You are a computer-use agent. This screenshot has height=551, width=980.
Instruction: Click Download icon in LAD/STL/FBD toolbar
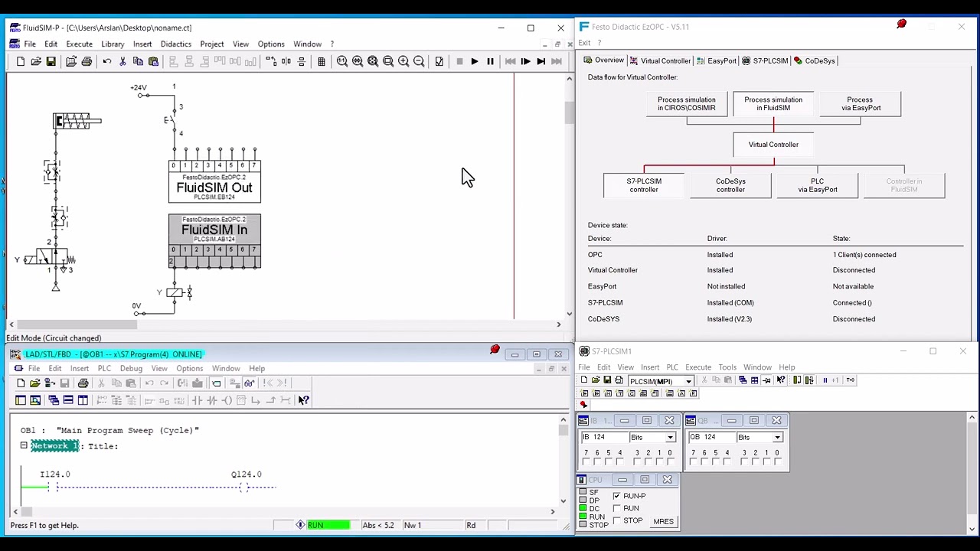[198, 383]
